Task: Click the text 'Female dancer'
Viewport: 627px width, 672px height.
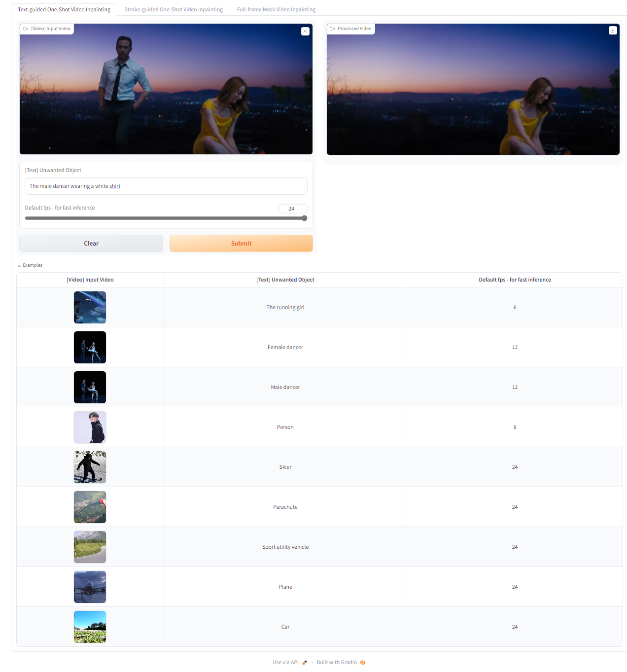Action: pos(285,347)
